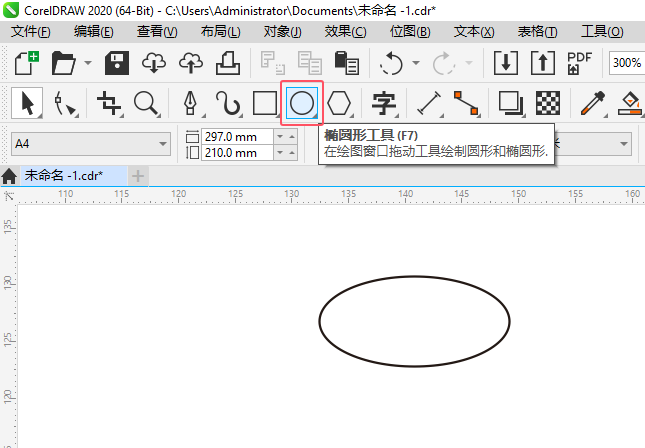
Task: Open the 表格 menu
Action: pos(537,32)
